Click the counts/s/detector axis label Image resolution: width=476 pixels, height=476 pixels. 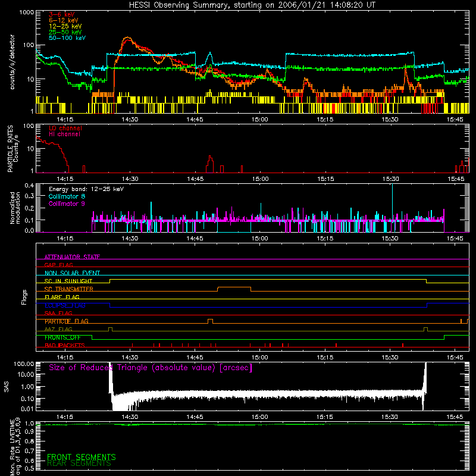12,62
